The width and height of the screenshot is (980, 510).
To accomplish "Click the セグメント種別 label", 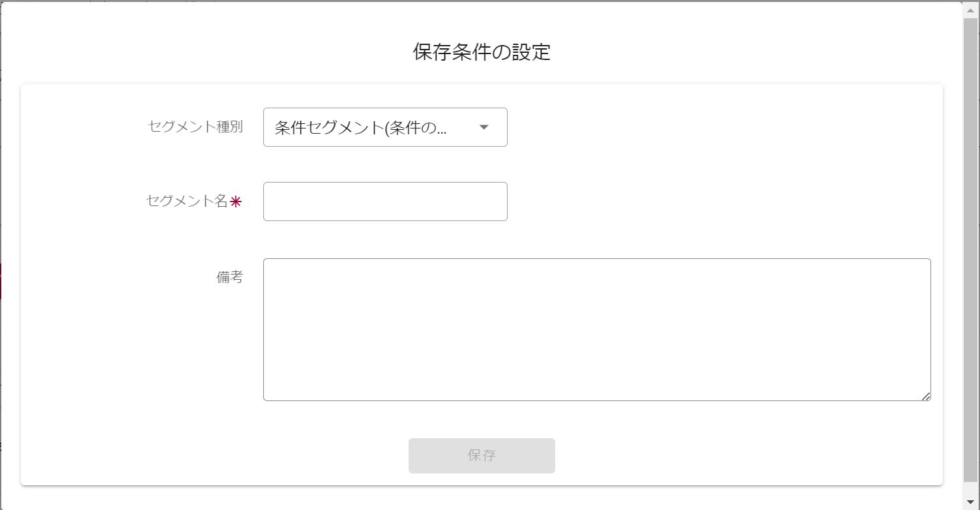I will coord(195,127).
